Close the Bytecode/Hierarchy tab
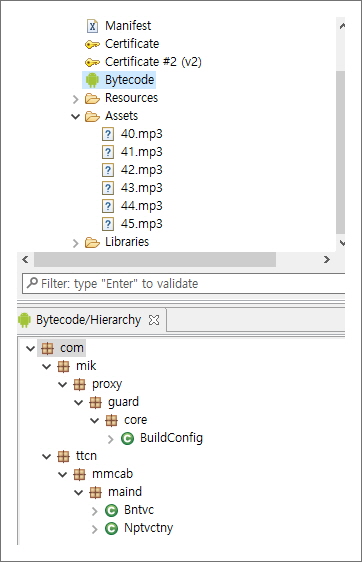The height and width of the screenshot is (562, 362). (x=154, y=320)
